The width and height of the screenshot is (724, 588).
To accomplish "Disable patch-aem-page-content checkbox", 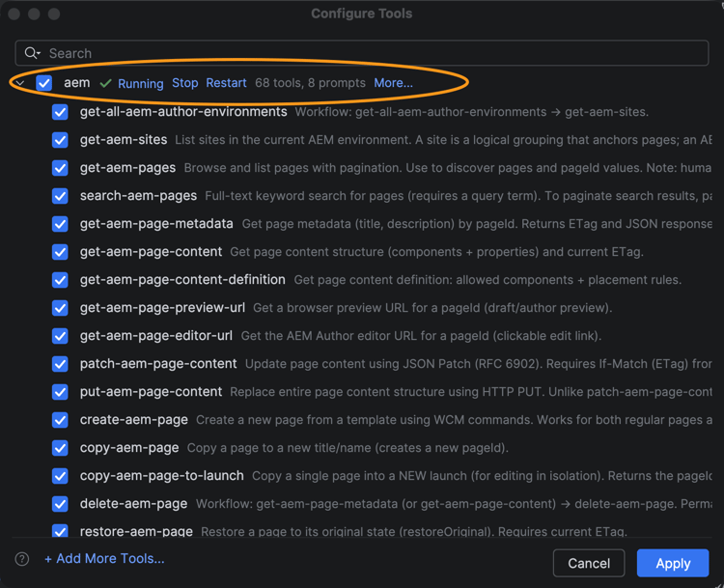I will pyautogui.click(x=60, y=364).
